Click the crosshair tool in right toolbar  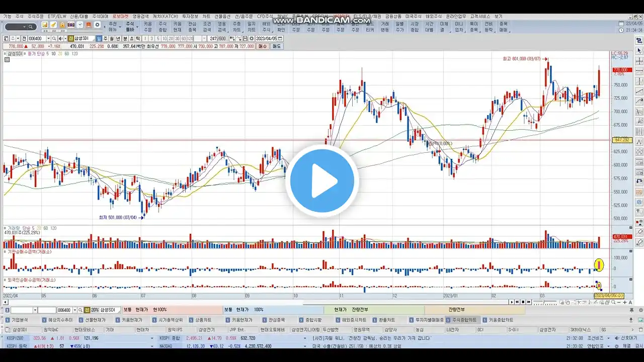pyautogui.click(x=639, y=61)
